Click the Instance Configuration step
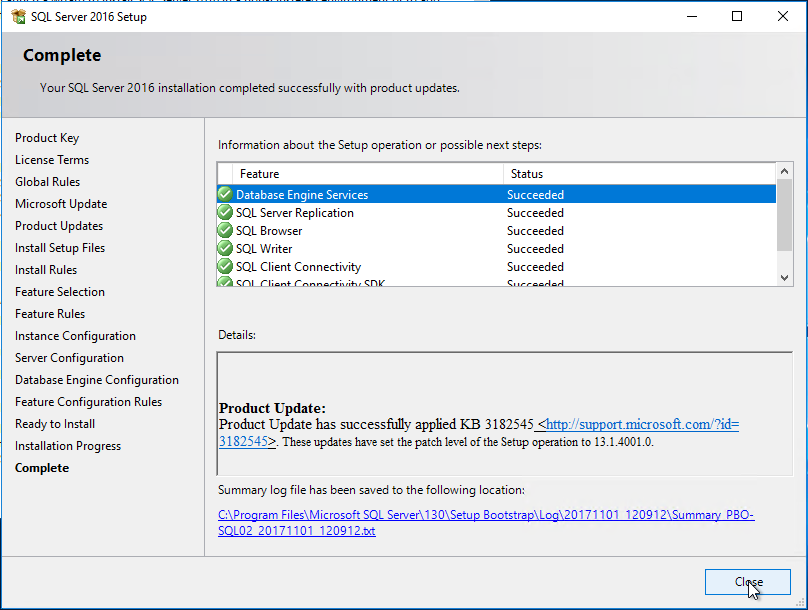This screenshot has height=610, width=808. (x=75, y=336)
